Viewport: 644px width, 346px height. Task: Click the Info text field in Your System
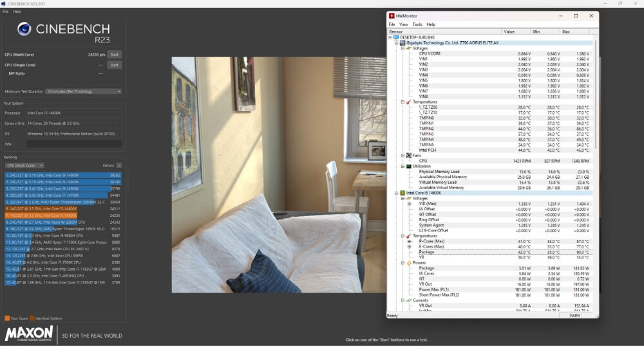(x=73, y=144)
